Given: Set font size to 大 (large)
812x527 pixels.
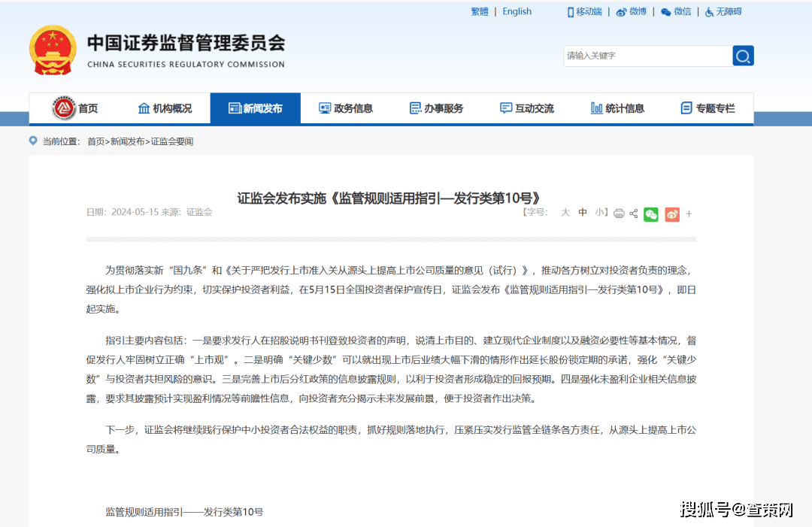Looking at the screenshot, I should (565, 213).
